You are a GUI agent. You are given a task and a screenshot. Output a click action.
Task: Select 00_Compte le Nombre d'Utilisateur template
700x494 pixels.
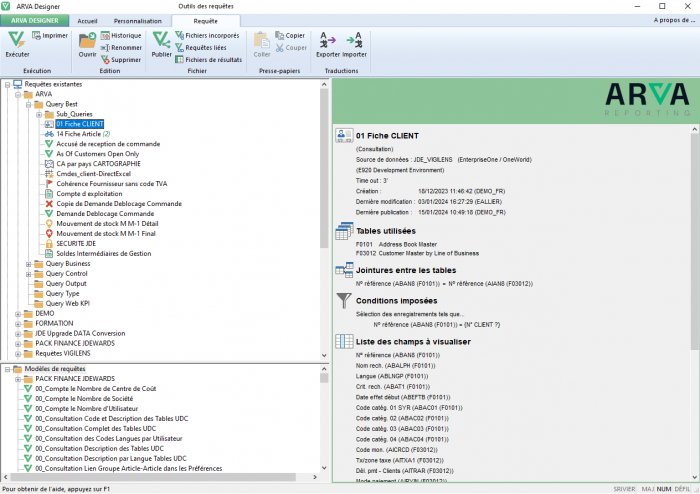tap(87, 409)
